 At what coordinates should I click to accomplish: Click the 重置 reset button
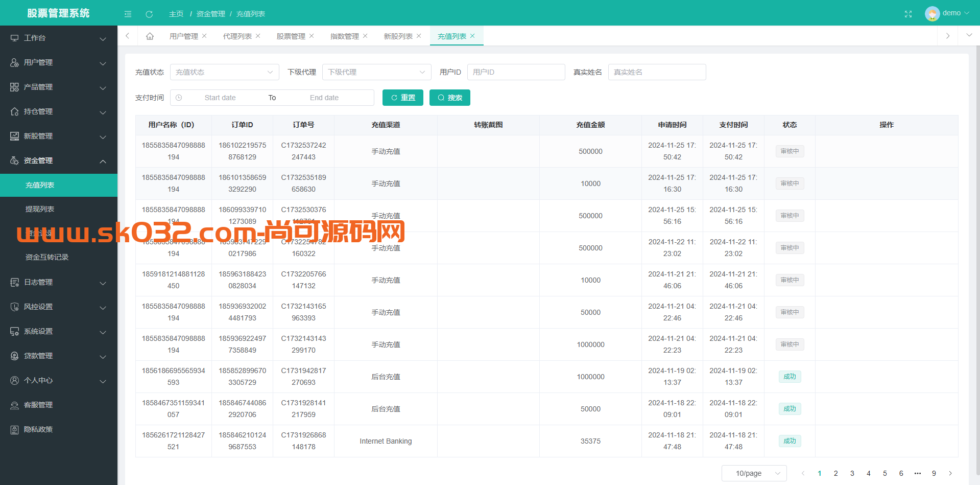(x=403, y=98)
